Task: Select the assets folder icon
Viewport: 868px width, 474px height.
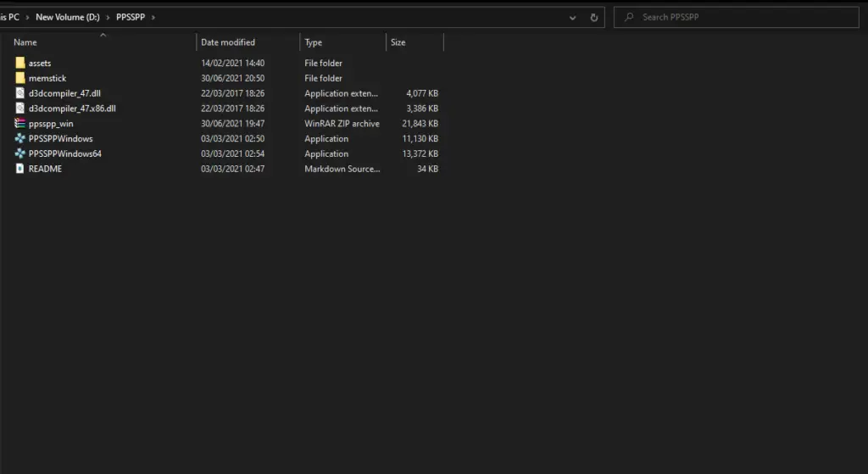Action: 20,63
